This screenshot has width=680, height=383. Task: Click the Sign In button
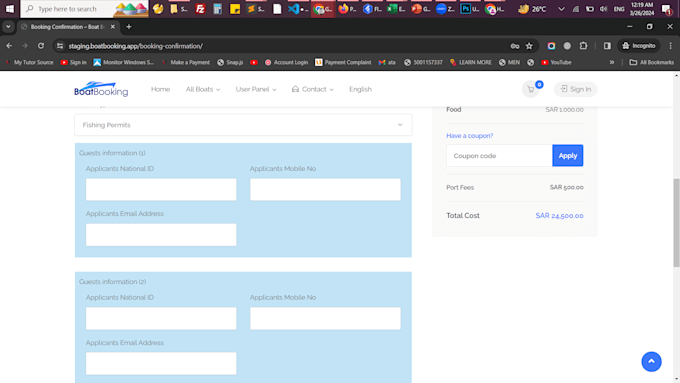[x=575, y=89]
